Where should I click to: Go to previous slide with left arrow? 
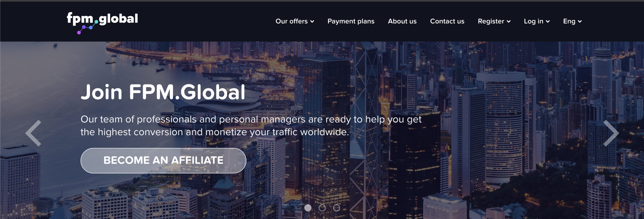coord(33,133)
